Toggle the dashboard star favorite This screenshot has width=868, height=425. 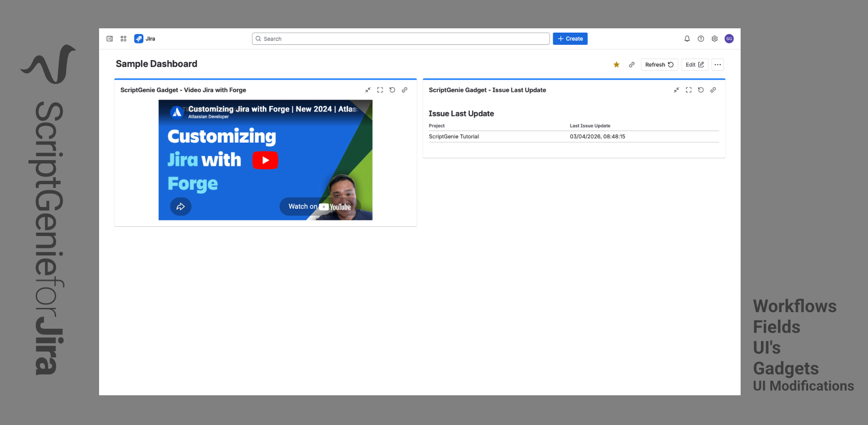click(617, 65)
